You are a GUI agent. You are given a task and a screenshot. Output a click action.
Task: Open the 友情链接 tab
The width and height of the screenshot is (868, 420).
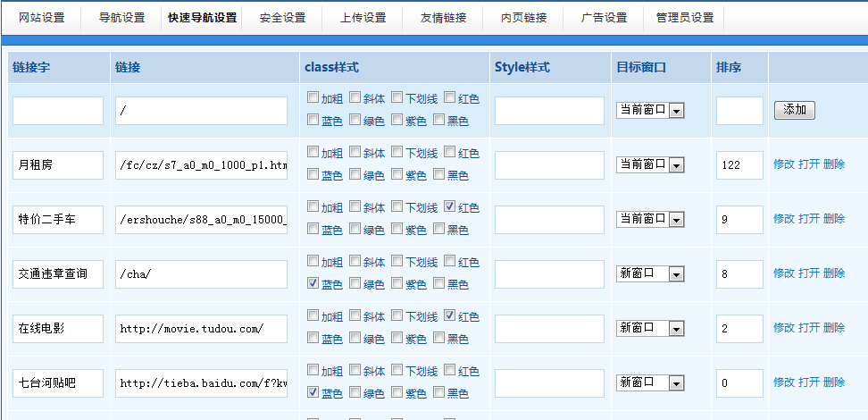click(x=443, y=18)
